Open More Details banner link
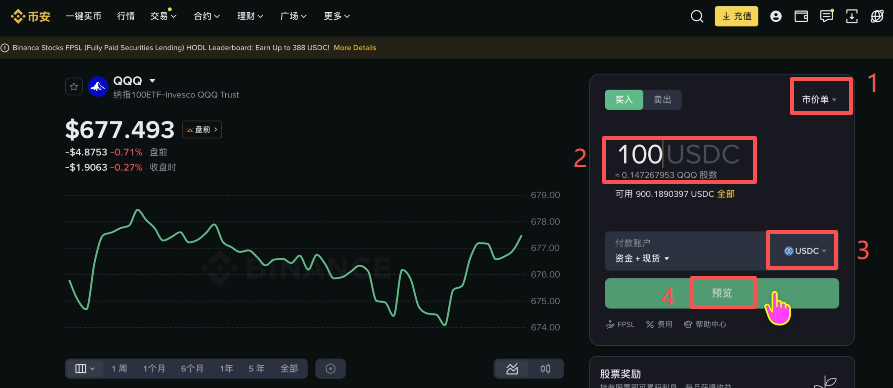 (x=355, y=48)
